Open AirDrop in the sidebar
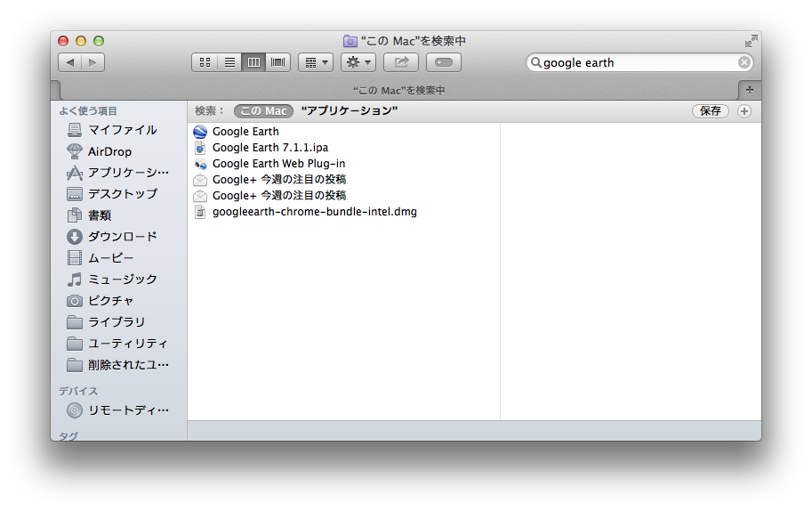 point(109,151)
